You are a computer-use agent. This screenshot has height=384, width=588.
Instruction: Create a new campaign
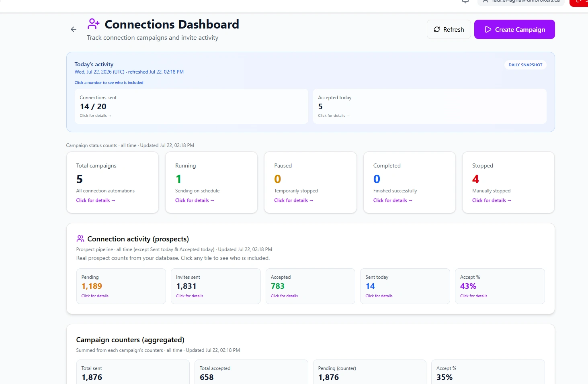(x=514, y=29)
